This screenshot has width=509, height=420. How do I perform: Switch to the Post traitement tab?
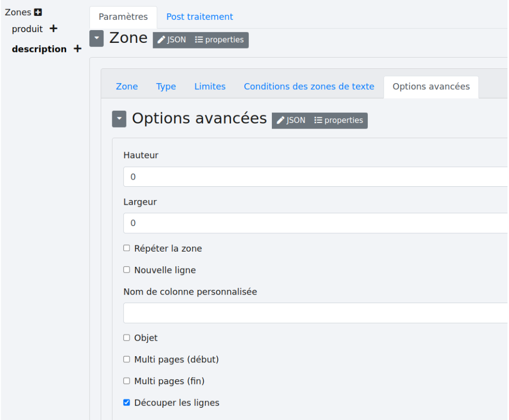[199, 17]
